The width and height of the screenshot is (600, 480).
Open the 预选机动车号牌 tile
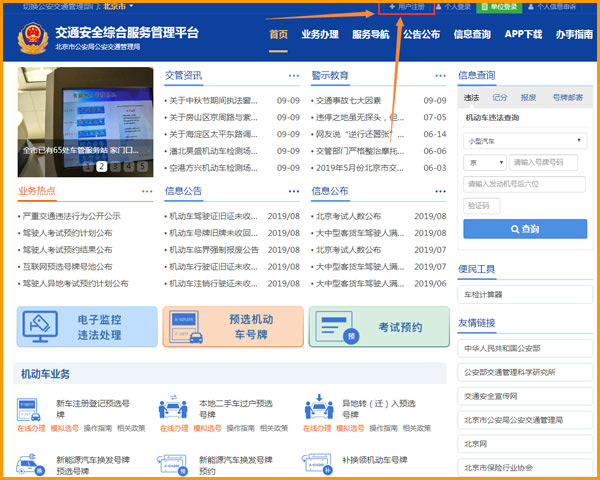232,327
